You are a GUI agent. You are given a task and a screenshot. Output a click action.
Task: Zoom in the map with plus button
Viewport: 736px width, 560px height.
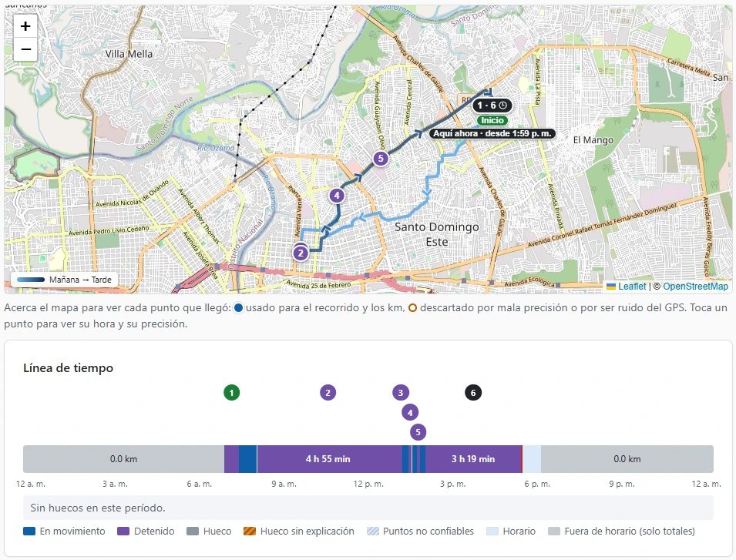25,26
